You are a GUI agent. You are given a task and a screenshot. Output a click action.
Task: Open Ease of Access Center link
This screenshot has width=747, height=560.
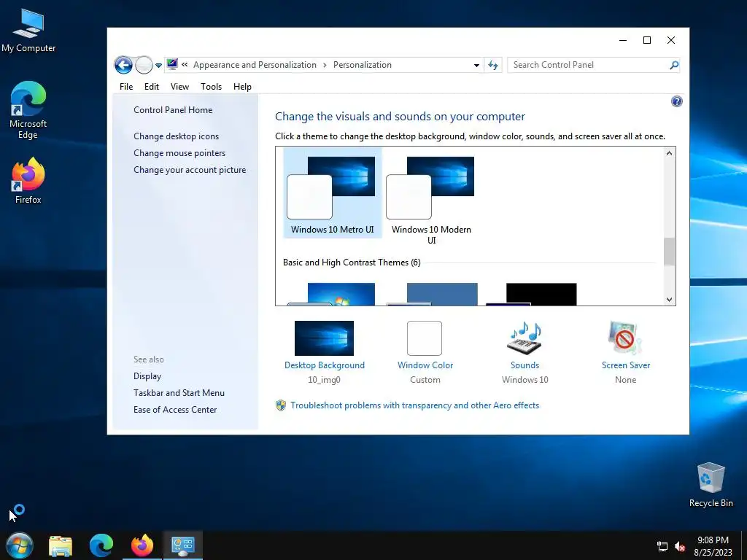175,410
